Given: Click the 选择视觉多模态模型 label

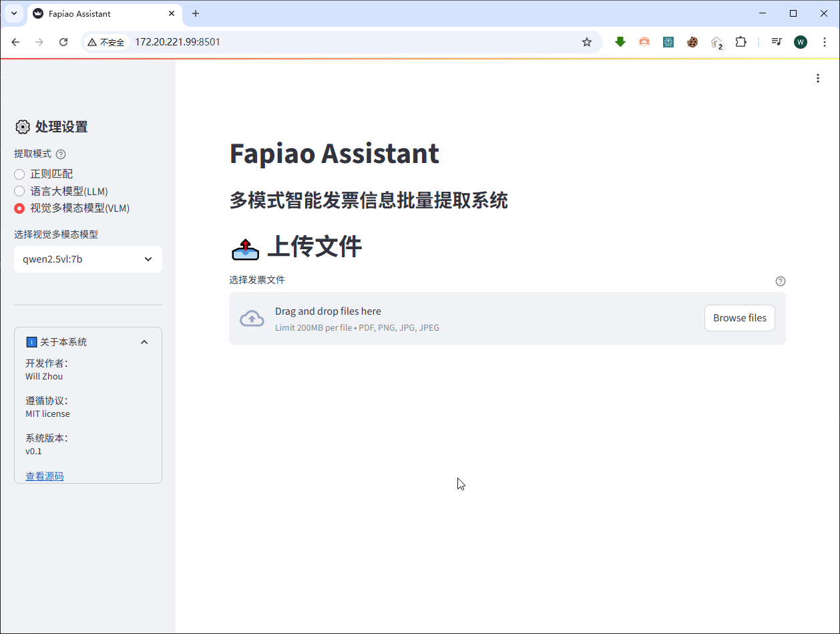Looking at the screenshot, I should (56, 234).
